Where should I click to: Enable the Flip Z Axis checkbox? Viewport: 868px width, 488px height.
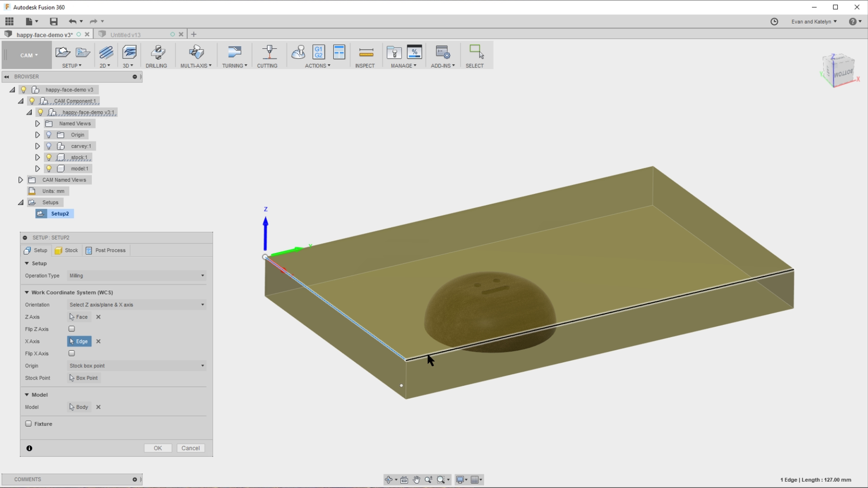click(71, 329)
